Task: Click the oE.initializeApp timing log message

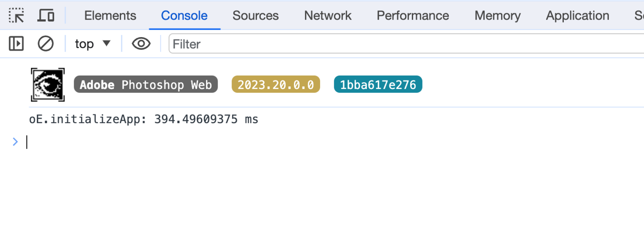Action: click(143, 119)
